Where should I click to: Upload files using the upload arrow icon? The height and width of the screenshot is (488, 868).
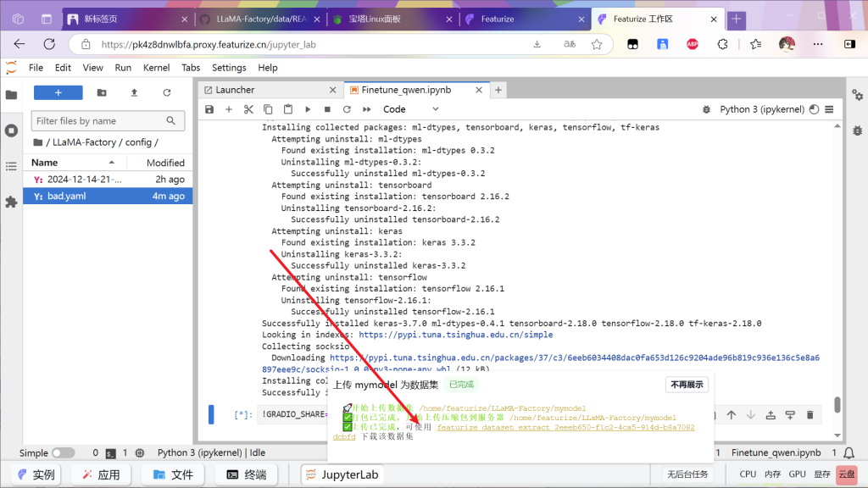point(134,92)
